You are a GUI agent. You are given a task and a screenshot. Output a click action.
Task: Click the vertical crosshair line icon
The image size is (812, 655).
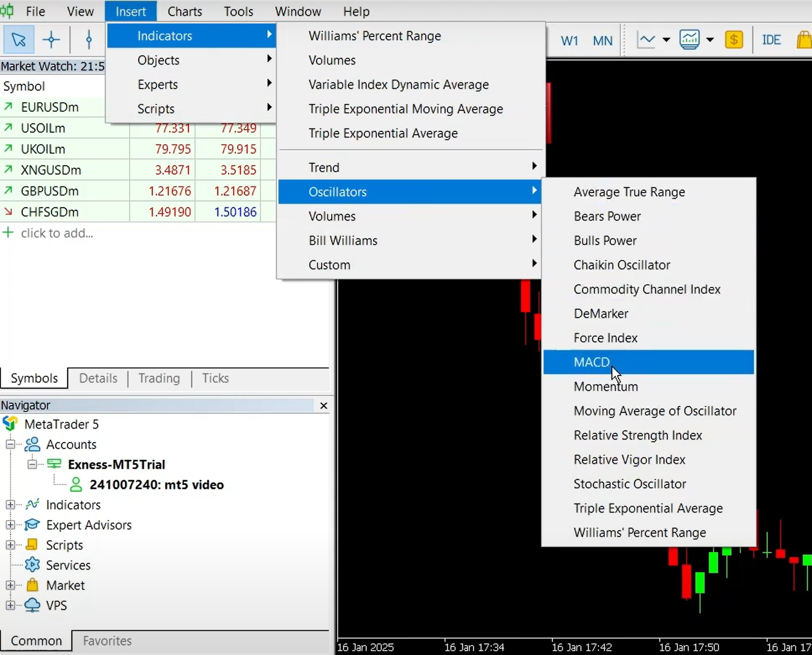click(88, 40)
